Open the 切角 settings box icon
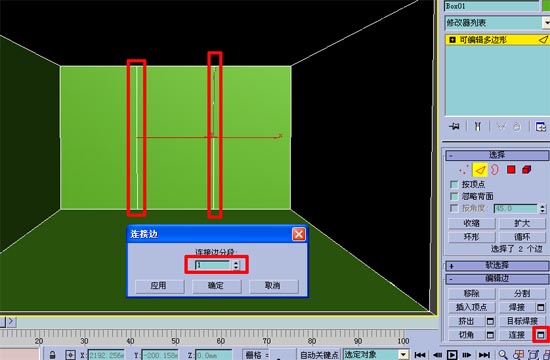The height and width of the screenshot is (360, 550). coord(490,335)
